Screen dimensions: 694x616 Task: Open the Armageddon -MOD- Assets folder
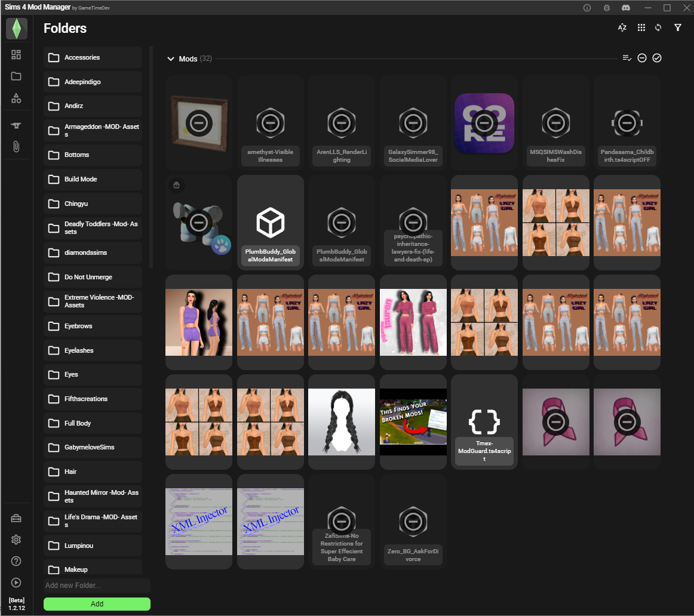[x=93, y=131]
